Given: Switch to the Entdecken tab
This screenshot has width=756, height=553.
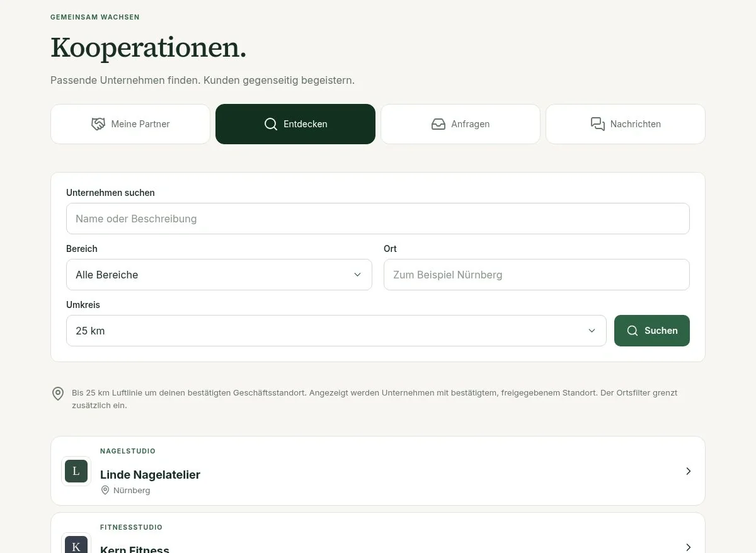Looking at the screenshot, I should click(x=295, y=124).
